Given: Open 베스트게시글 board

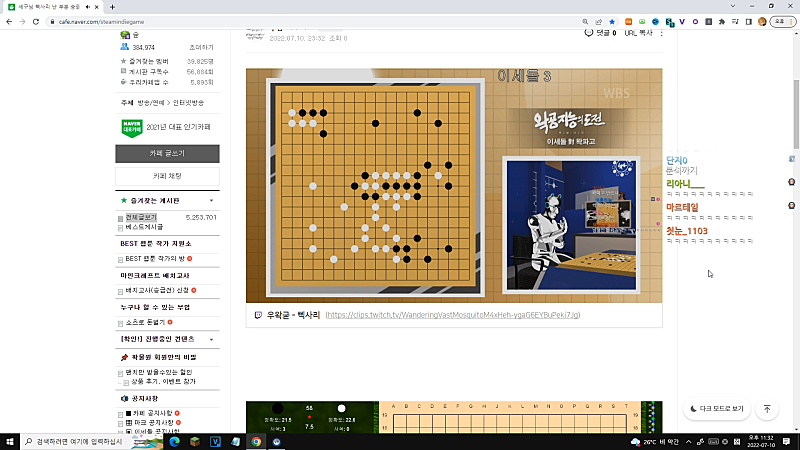Looking at the screenshot, I should pyautogui.click(x=144, y=227).
